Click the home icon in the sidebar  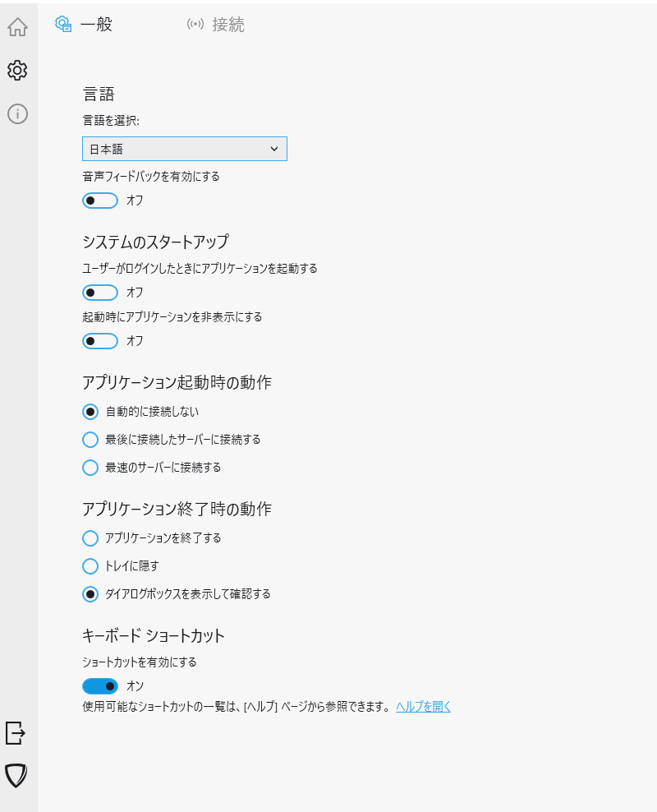16,28
